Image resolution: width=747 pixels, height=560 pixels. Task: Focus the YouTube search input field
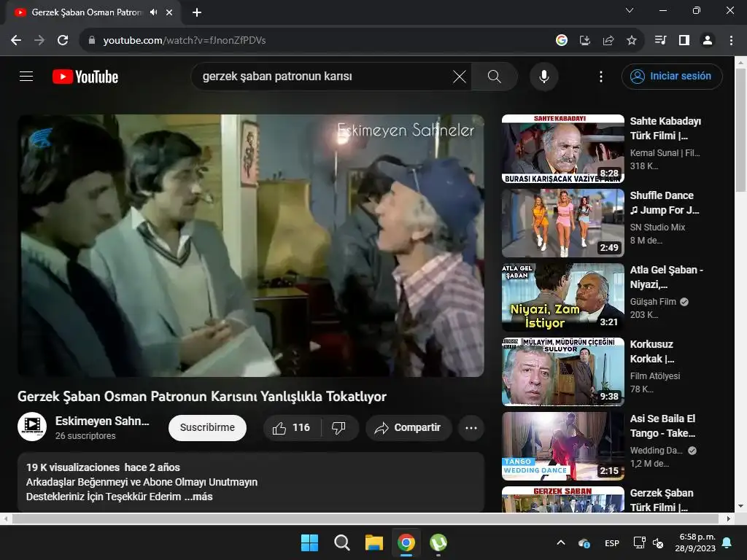(x=324, y=76)
